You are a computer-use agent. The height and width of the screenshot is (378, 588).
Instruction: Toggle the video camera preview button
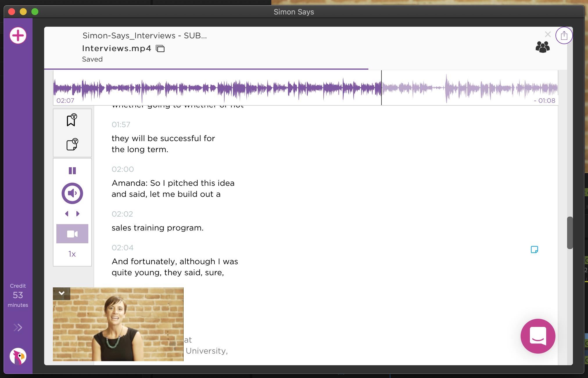click(x=72, y=234)
